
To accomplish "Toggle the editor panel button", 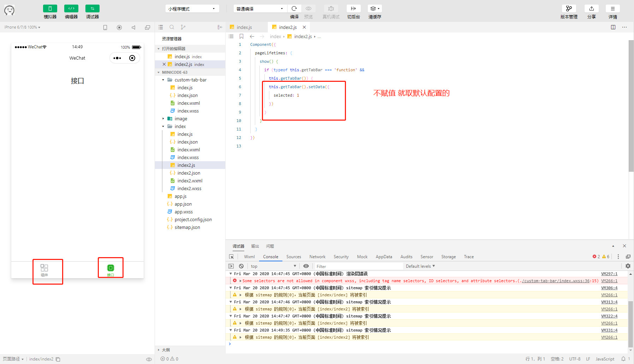I will tap(71, 8).
